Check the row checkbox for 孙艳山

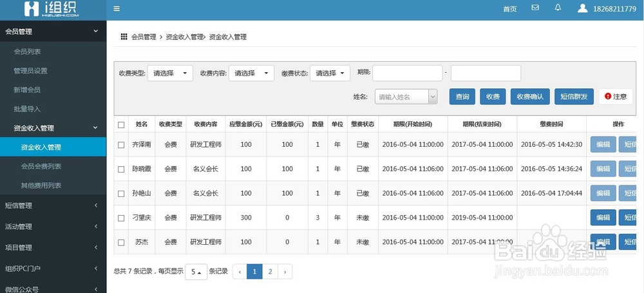click(x=121, y=193)
